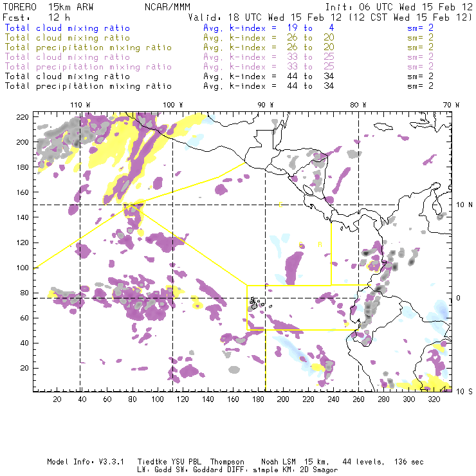This screenshot has height=476, width=476.
Task: Click the '160' vertical axis label
Action: [x=23, y=192]
